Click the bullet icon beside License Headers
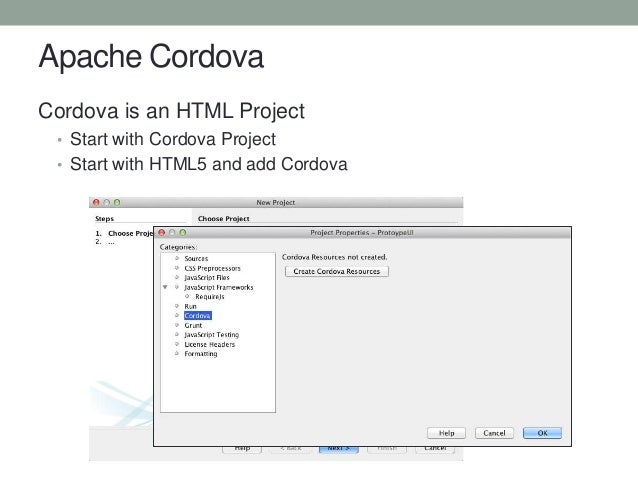The height and width of the screenshot is (479, 638). pyautogui.click(x=177, y=344)
